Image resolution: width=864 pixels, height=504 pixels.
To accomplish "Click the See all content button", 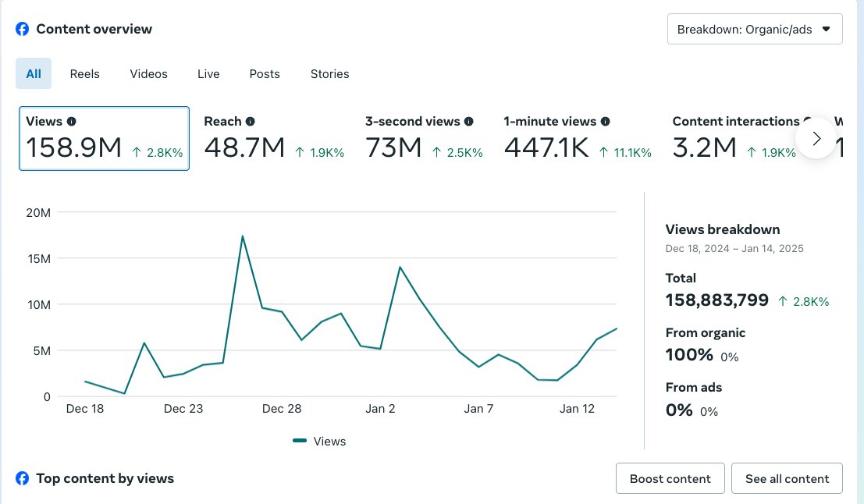I will [x=787, y=479].
